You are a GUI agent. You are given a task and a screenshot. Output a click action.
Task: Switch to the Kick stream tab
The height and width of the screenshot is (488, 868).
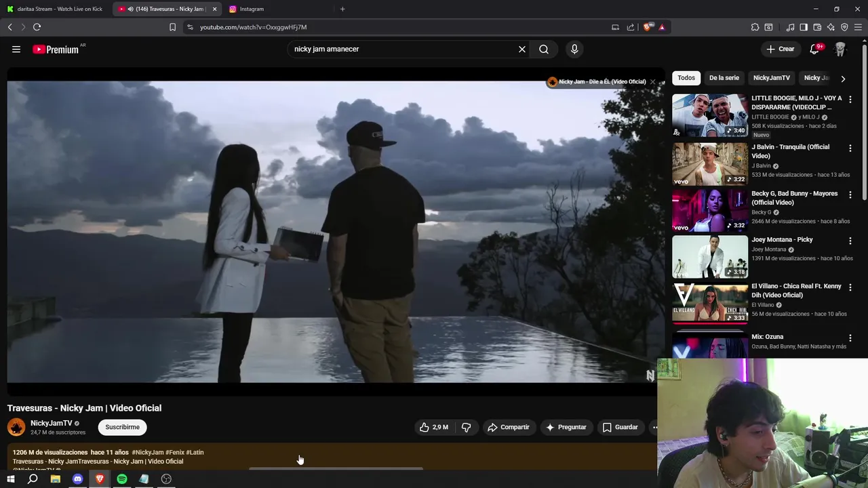(x=54, y=9)
